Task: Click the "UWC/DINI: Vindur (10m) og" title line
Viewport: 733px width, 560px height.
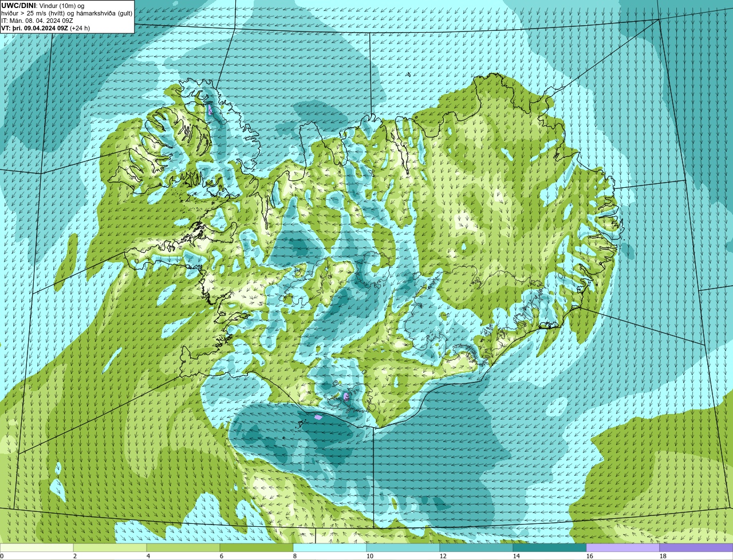Action: (x=43, y=6)
